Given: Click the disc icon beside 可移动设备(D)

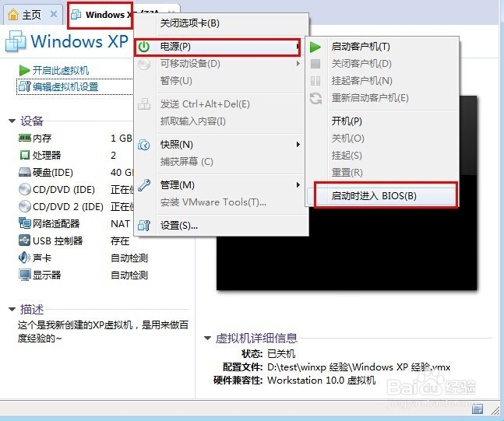Looking at the screenshot, I should pyautogui.click(x=144, y=64).
